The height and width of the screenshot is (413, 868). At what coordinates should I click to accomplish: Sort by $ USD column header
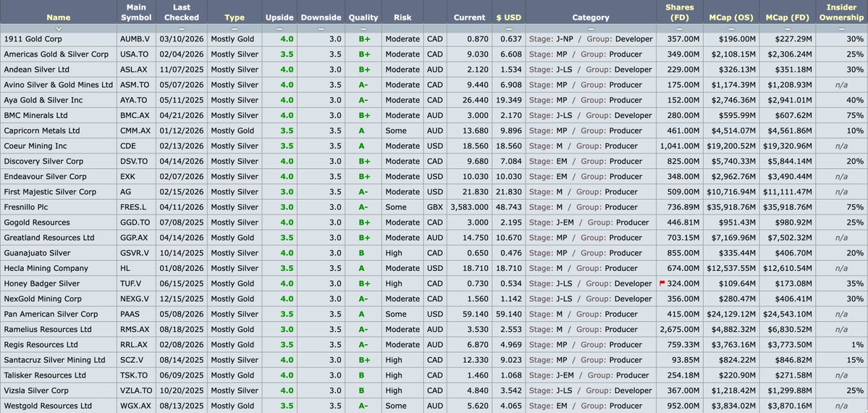pyautogui.click(x=509, y=17)
